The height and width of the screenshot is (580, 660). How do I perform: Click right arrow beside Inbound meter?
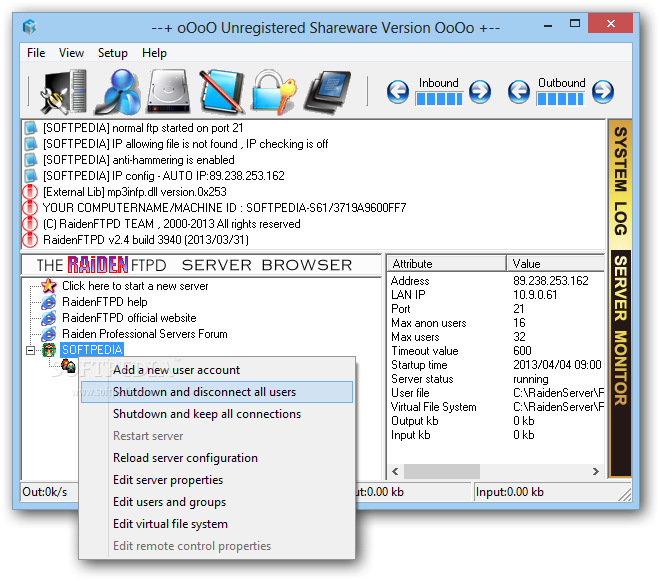[x=480, y=91]
